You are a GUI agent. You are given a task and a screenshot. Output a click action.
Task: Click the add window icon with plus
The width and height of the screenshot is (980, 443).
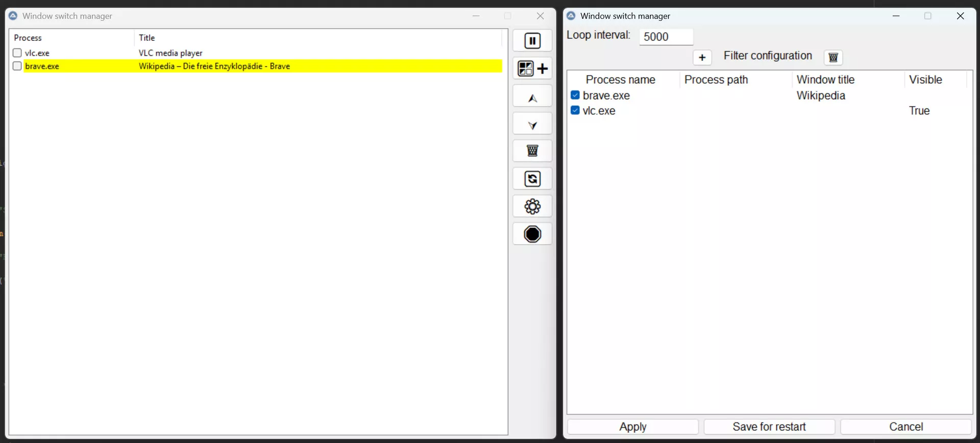click(532, 68)
